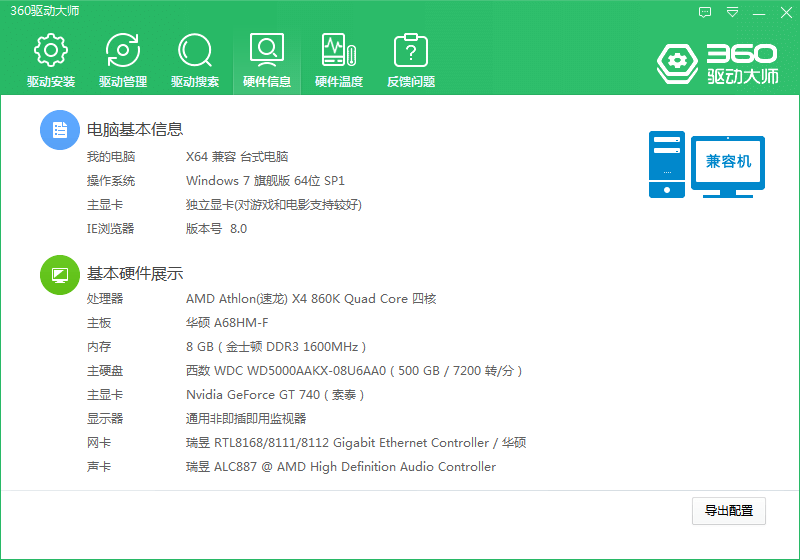Click the 360驱动大师 window title text
This screenshot has width=800, height=560.
(45, 11)
